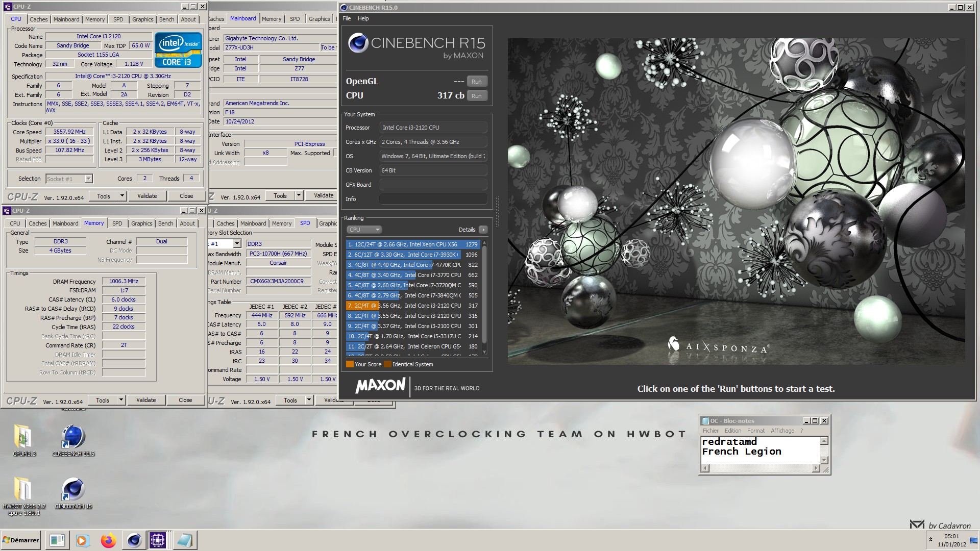Viewport: 980px width, 551px height.
Task: Click the Identical System brown swatch
Action: (387, 364)
